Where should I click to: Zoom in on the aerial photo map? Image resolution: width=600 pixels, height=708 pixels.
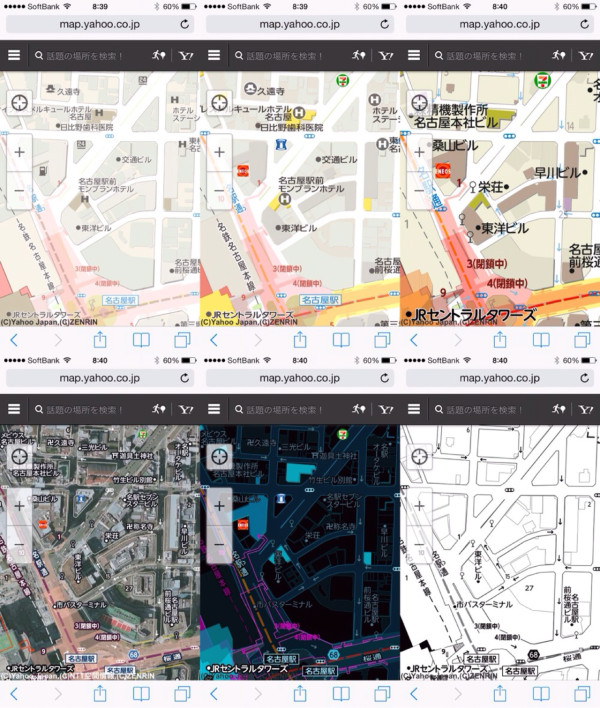click(x=19, y=506)
